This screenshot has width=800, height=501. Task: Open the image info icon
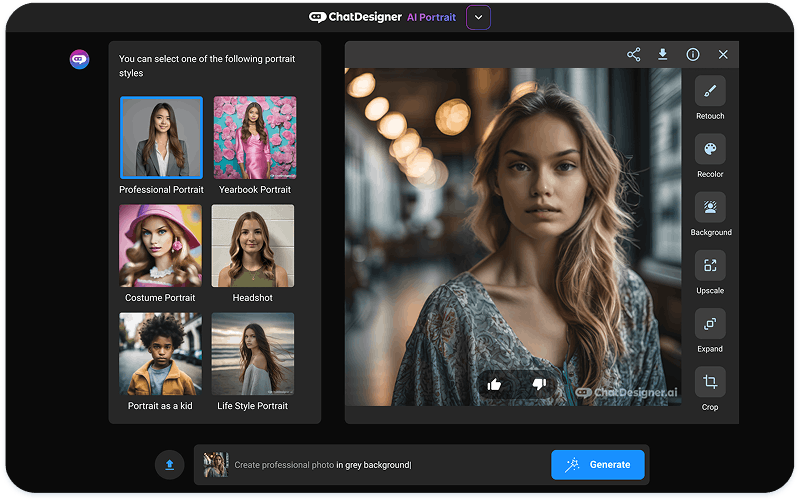(x=692, y=55)
